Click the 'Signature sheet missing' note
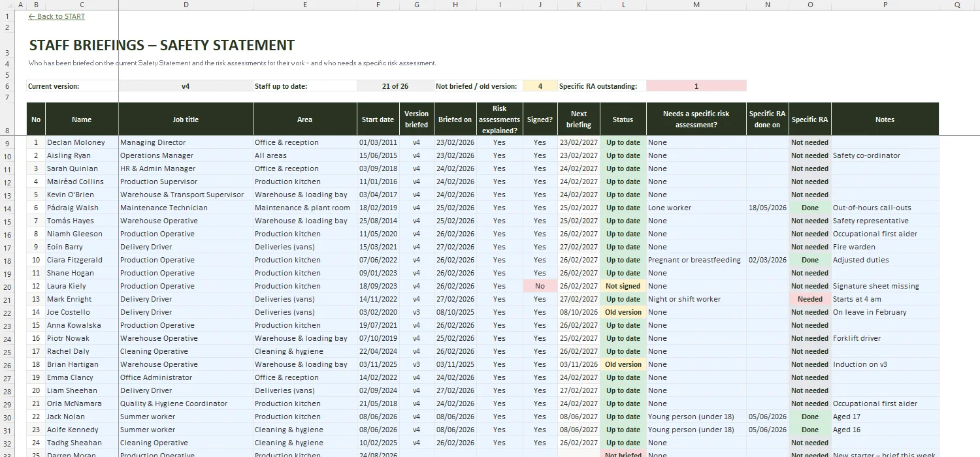This screenshot has height=457, width=980. pyautogui.click(x=885, y=286)
